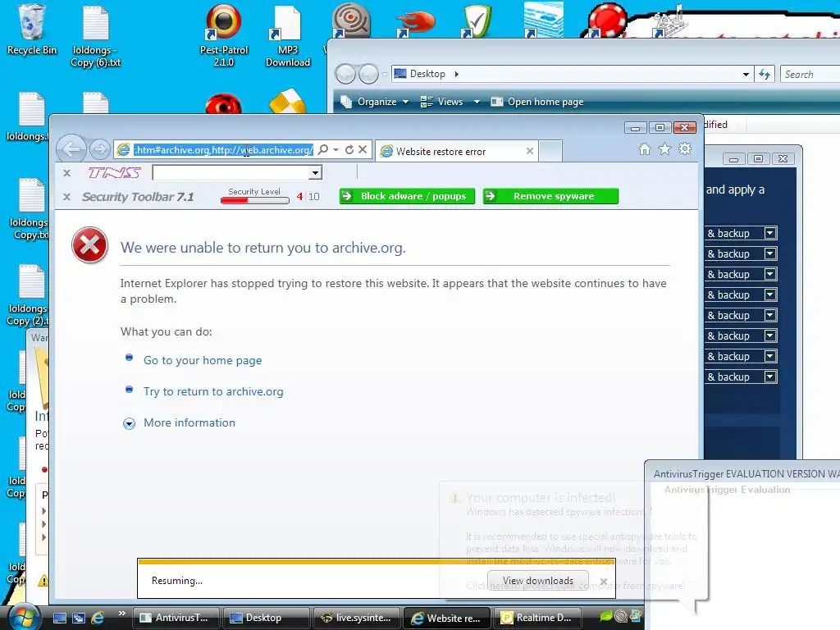Expand quick launch overflow chevron

point(121,614)
